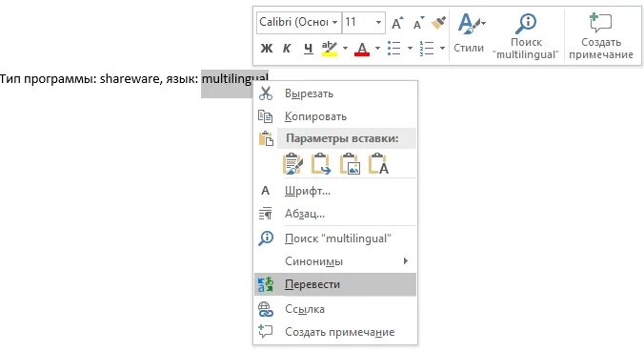The image size is (644, 352).
Task: Toggle italic formatting (К) button
Action: [x=287, y=48]
